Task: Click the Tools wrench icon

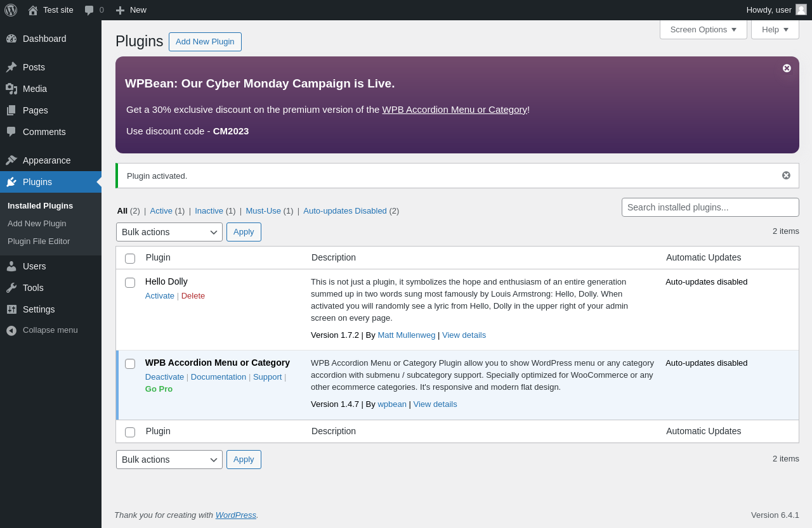Action: coord(11,288)
